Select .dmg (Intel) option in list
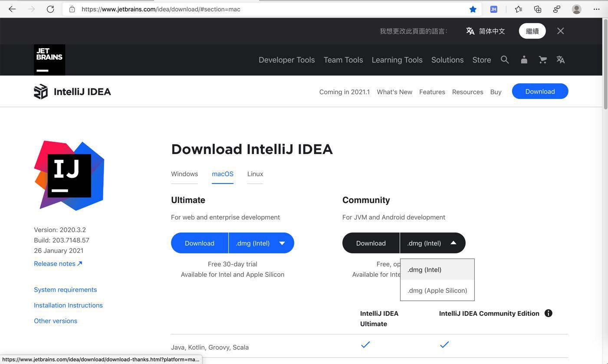This screenshot has height=364, width=608. tap(437, 269)
